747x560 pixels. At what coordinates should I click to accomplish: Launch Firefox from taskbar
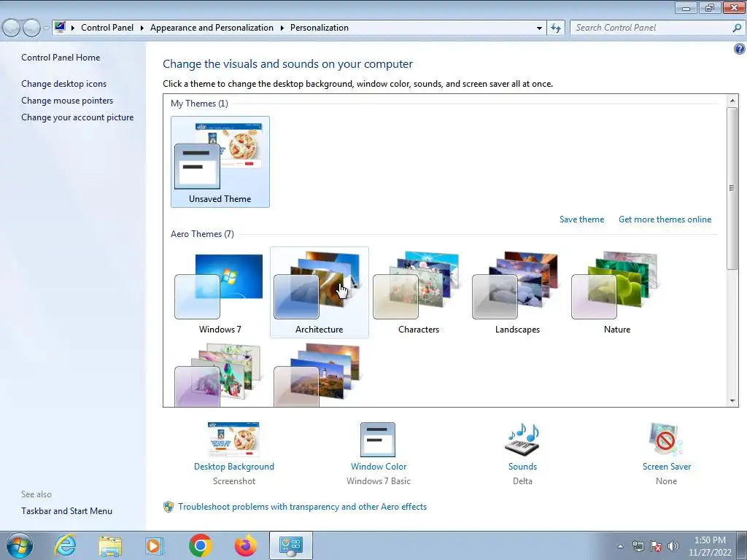tap(245, 545)
